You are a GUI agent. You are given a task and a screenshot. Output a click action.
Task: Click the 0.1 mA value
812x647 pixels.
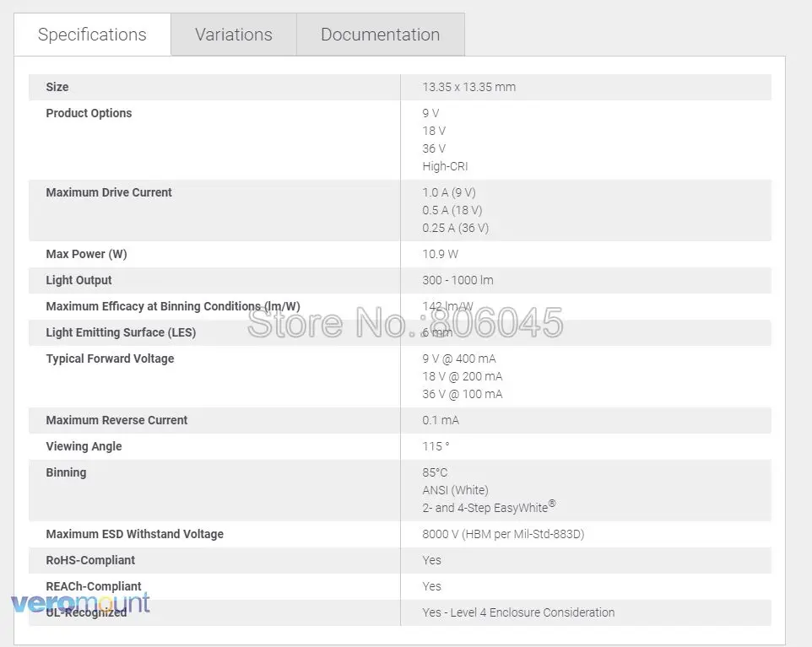pyautogui.click(x=440, y=420)
